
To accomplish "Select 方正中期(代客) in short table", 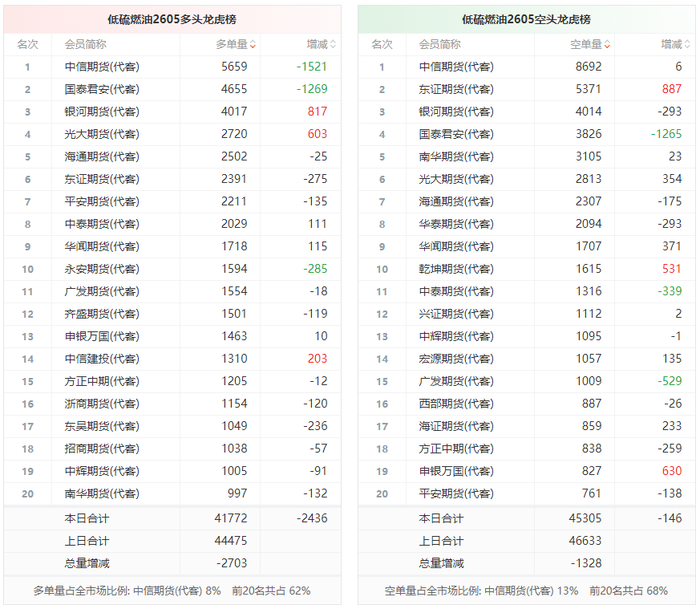I will (456, 449).
